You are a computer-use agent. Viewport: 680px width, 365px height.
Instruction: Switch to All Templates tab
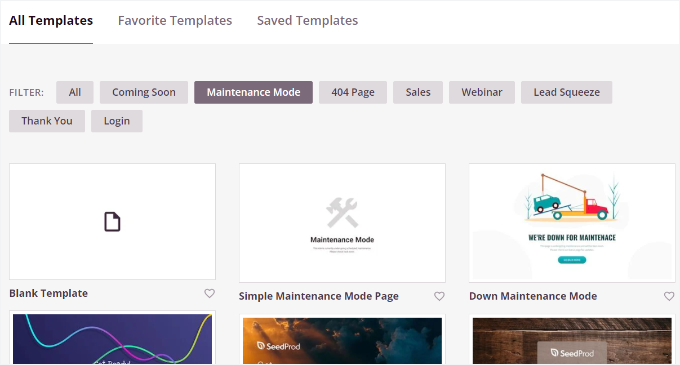coord(51,21)
